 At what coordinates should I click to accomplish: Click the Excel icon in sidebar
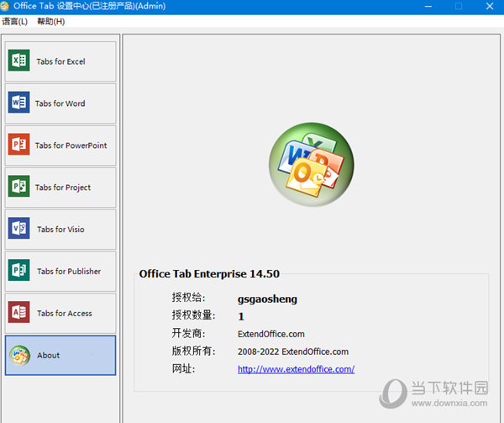point(19,61)
